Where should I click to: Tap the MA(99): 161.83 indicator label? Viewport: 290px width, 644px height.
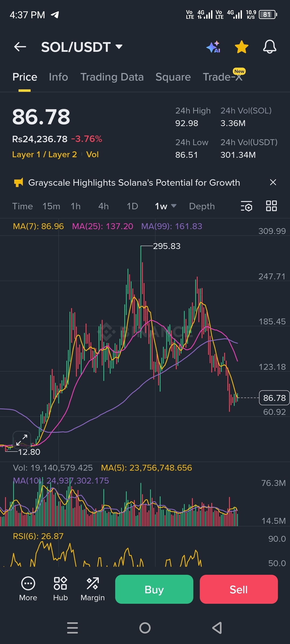point(172,226)
